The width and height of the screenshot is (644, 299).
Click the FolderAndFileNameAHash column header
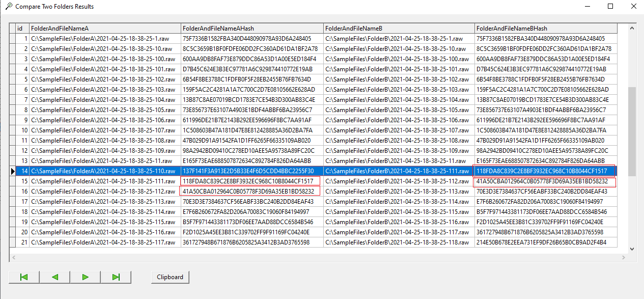coord(252,29)
